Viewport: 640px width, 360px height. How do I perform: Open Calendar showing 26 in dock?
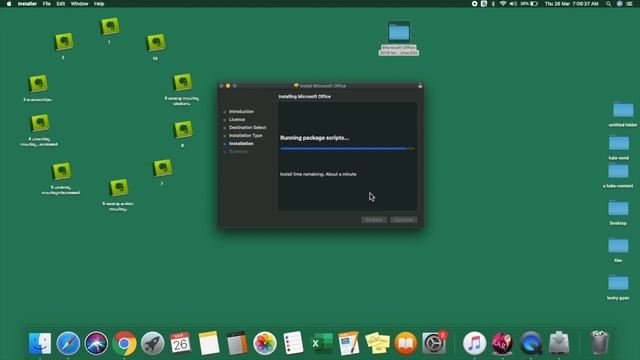(x=180, y=343)
